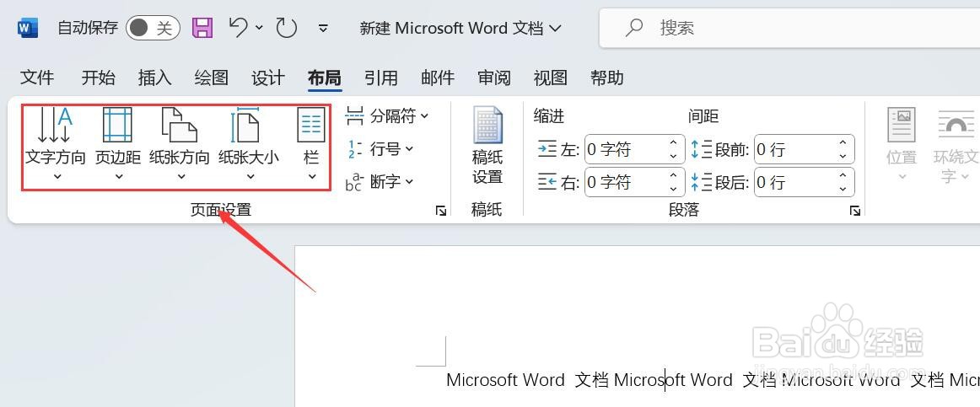The image size is (980, 407).
Task: Select the 布局 tab
Action: coord(325,78)
